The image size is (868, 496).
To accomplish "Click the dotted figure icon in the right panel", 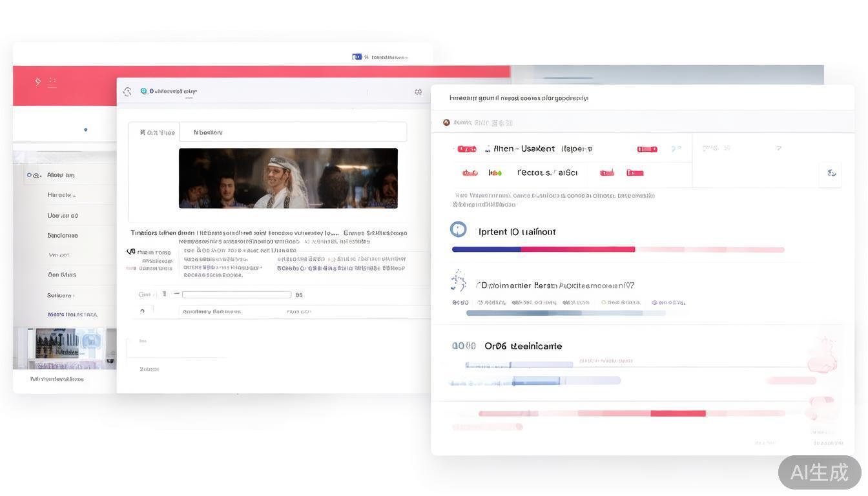I will [x=458, y=282].
